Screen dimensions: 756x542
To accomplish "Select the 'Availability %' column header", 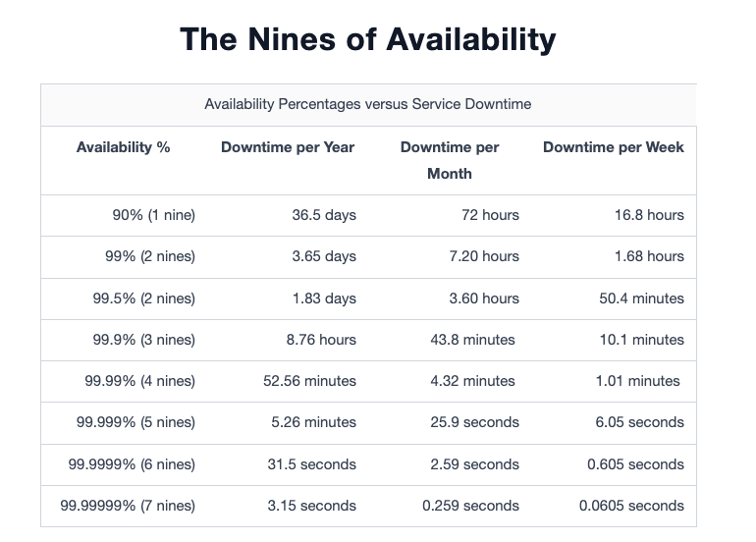I will coord(123,147).
